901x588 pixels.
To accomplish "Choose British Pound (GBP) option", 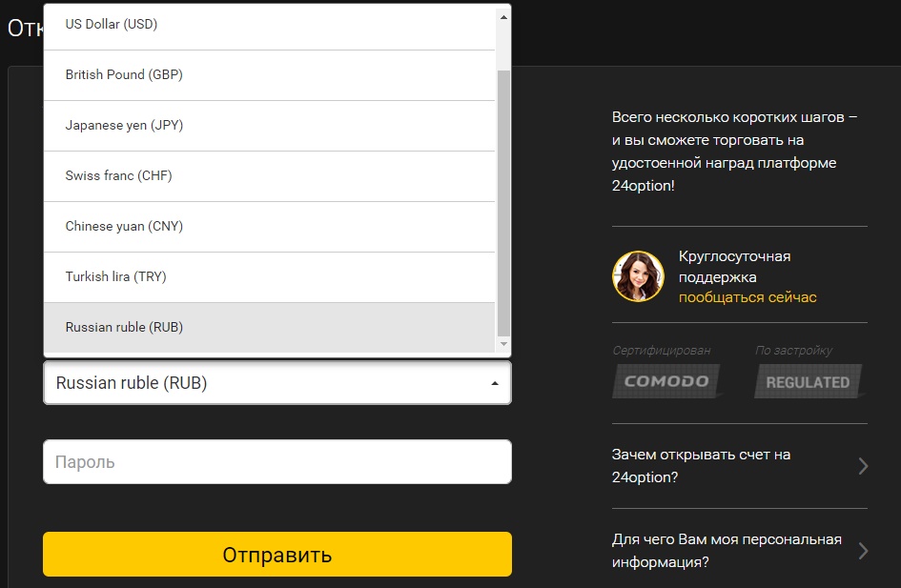I will [270, 75].
